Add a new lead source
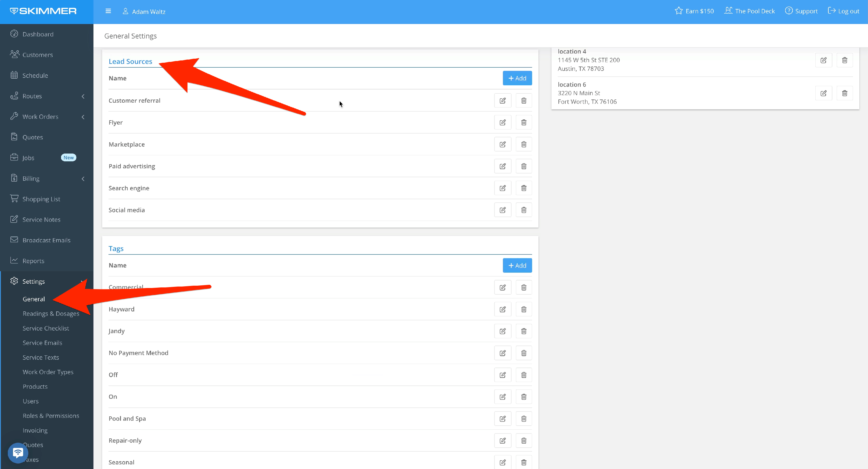The width and height of the screenshot is (868, 469). click(517, 78)
